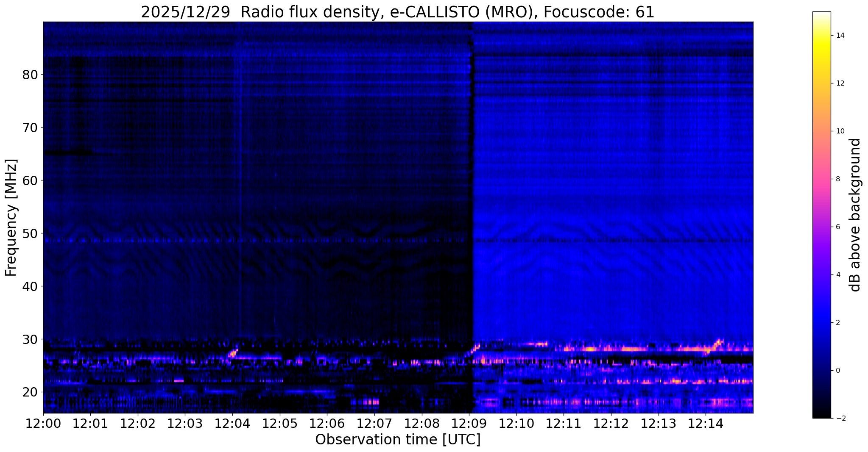Click the 12:01 time tick label
Screen dimensions: 868x452
pos(90,424)
